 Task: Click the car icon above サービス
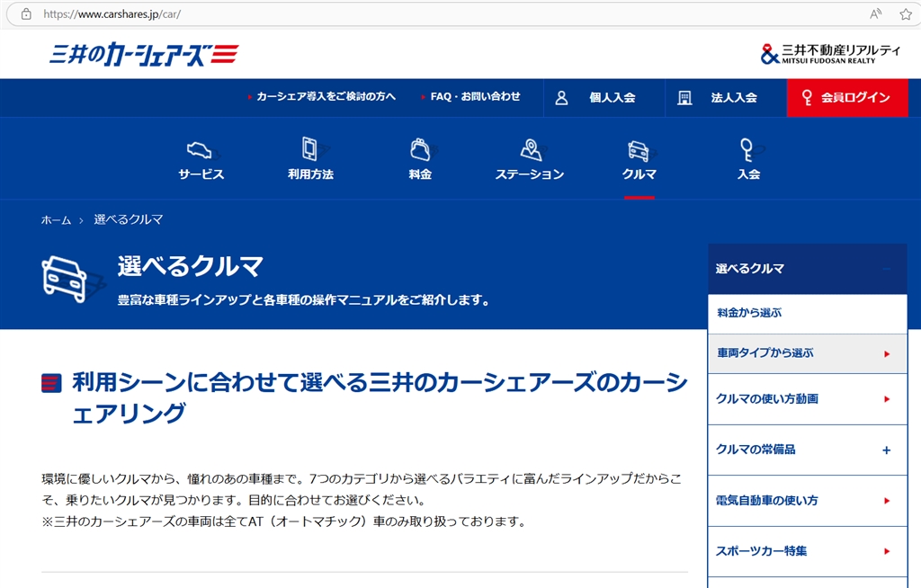pyautogui.click(x=201, y=150)
